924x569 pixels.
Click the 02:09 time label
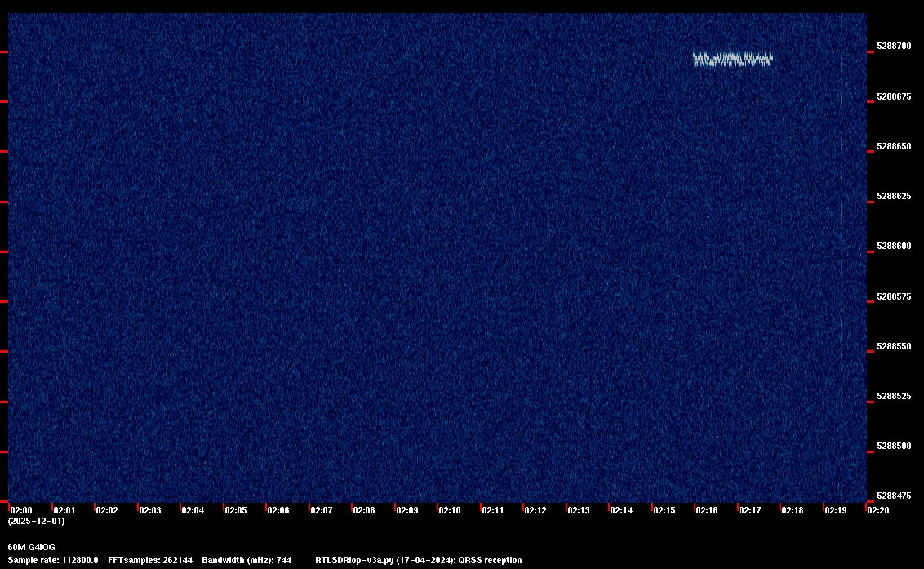point(407,510)
